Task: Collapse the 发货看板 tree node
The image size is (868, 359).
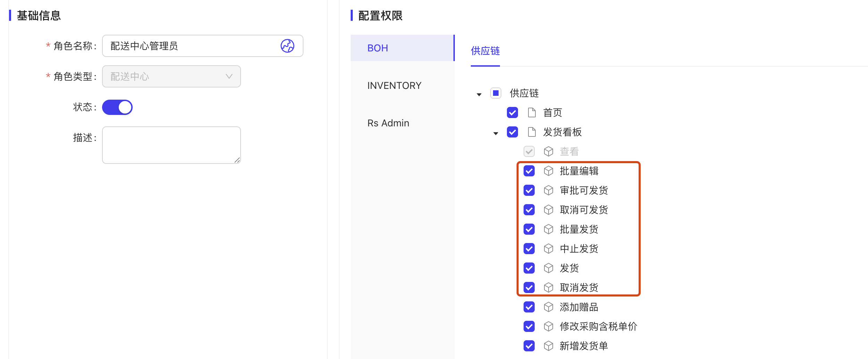Action: click(496, 133)
